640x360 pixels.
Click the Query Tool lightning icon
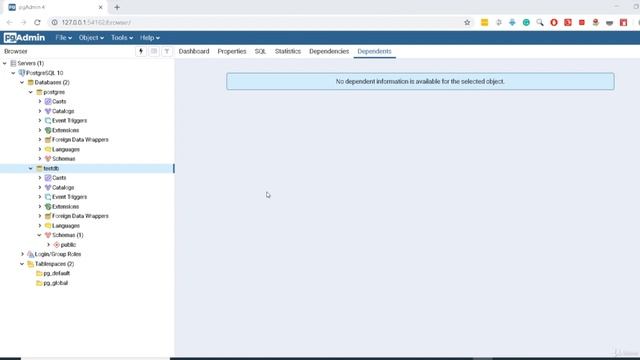pos(141,51)
